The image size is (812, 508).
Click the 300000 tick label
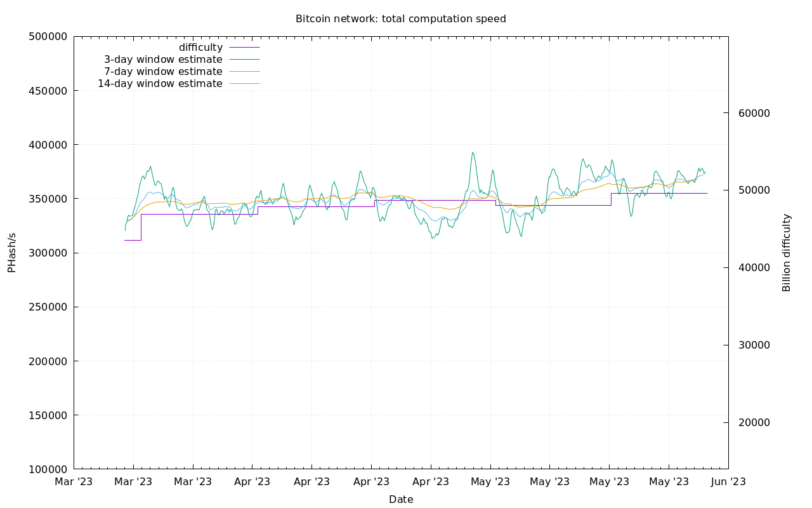tap(48, 253)
